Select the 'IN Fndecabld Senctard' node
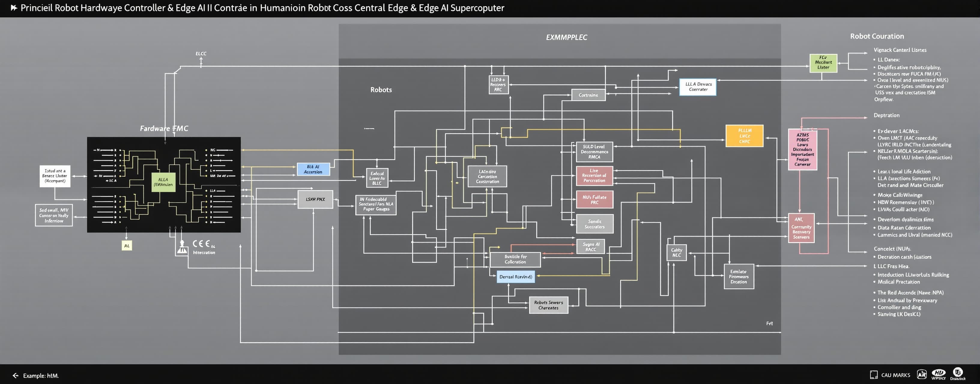Viewport: 980px width, 384px height. [376, 205]
